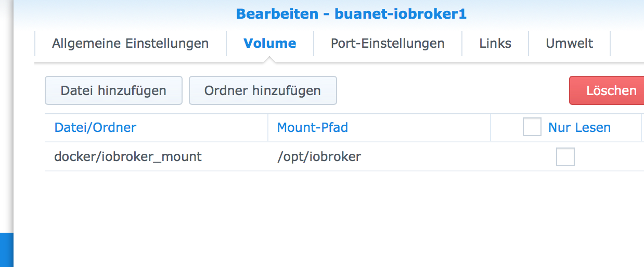The height and width of the screenshot is (267, 644).
Task: Open the Umwelt tab
Action: (x=569, y=44)
